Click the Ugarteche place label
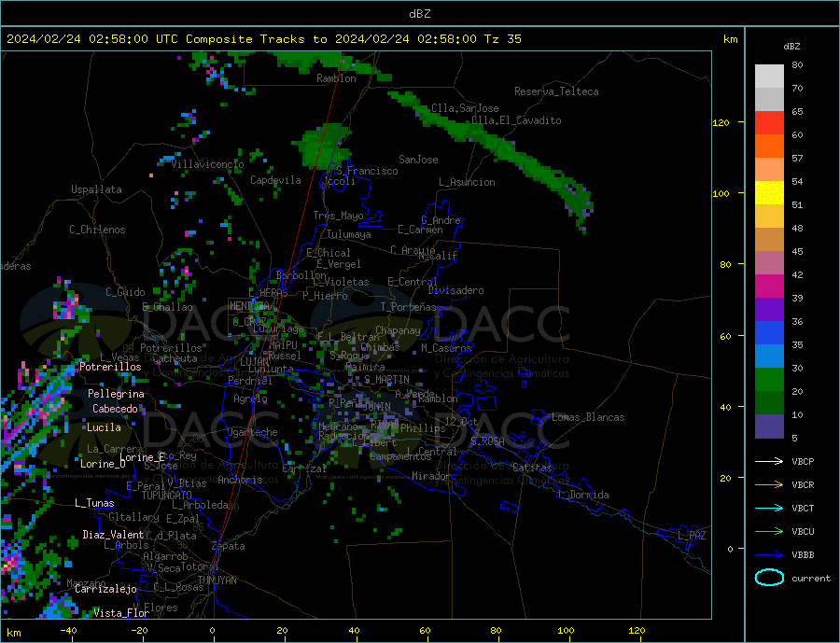 (252, 432)
